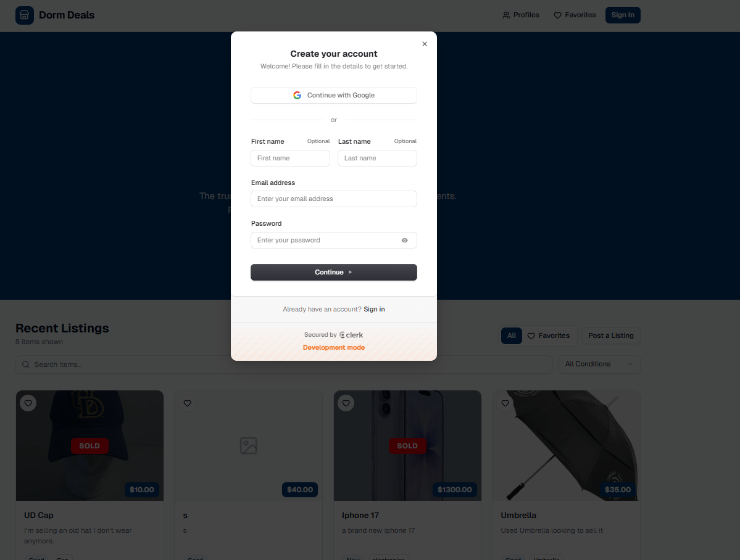Open Favorites in the top navigation

575,15
